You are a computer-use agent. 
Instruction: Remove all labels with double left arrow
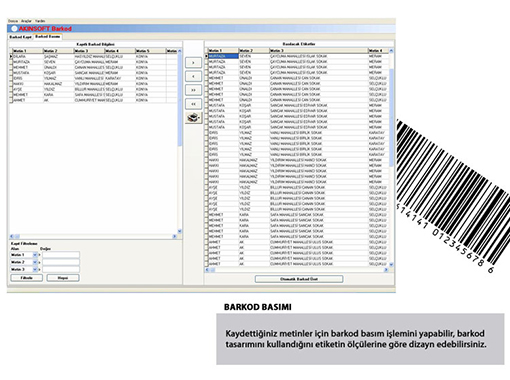click(x=193, y=104)
